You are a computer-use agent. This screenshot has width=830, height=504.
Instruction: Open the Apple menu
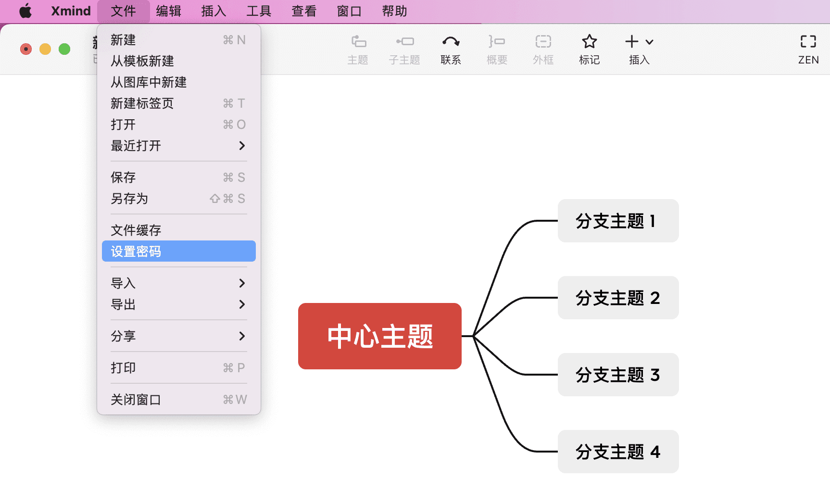(25, 11)
